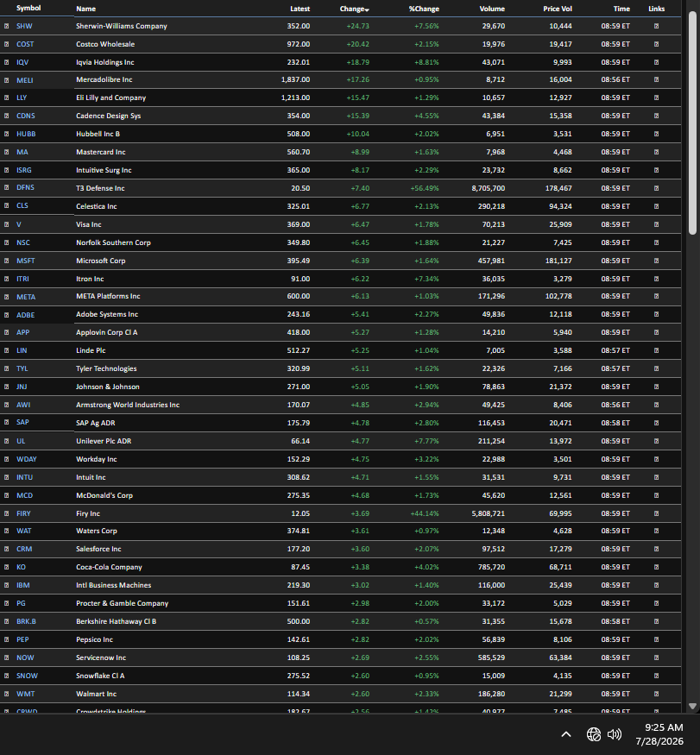Expand the MSFT row details
This screenshot has height=755, width=700.
tap(6, 261)
